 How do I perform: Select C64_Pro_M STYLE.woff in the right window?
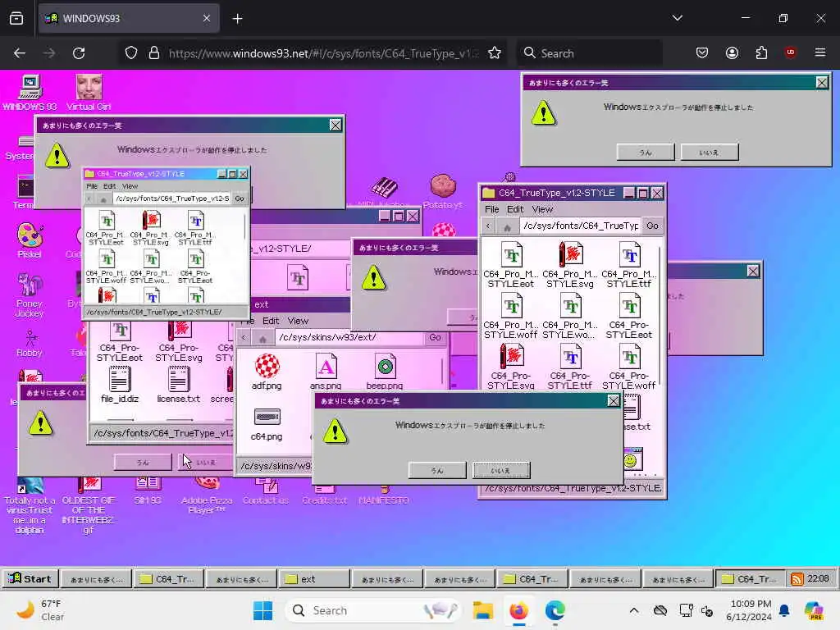coord(511,316)
